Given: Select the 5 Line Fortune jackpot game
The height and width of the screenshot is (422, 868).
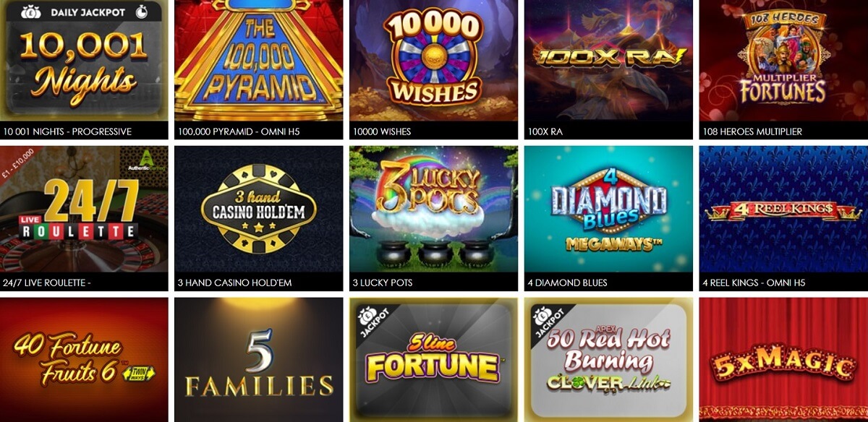Looking at the screenshot, I should tap(433, 360).
